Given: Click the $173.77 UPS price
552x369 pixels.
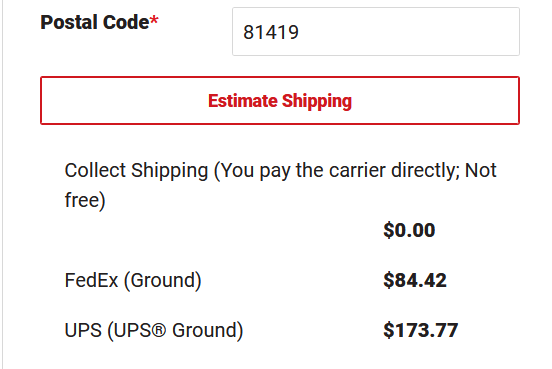Looking at the screenshot, I should tap(421, 330).
